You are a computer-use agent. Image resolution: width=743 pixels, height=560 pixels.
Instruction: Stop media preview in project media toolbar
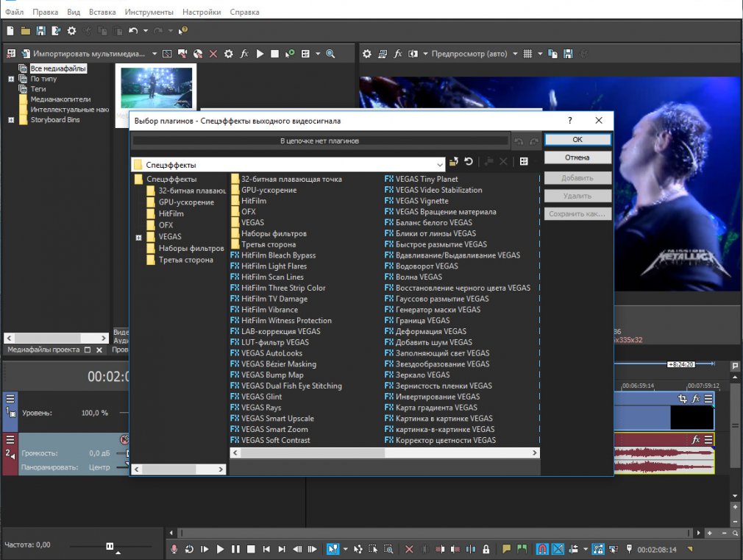click(x=274, y=54)
